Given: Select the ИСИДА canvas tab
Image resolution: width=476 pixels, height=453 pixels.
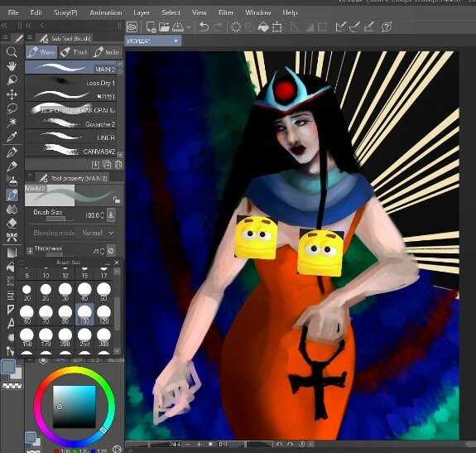Looking at the screenshot, I should [x=153, y=41].
